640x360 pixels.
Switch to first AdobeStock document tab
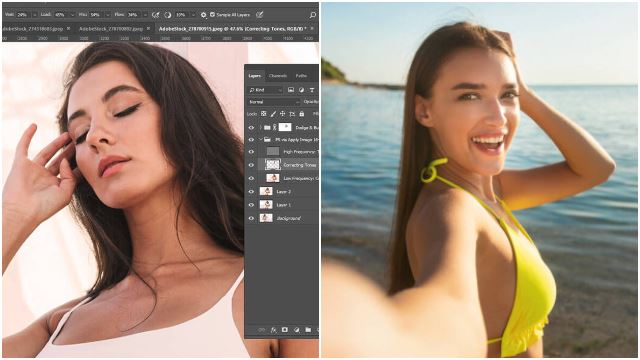click(x=32, y=29)
